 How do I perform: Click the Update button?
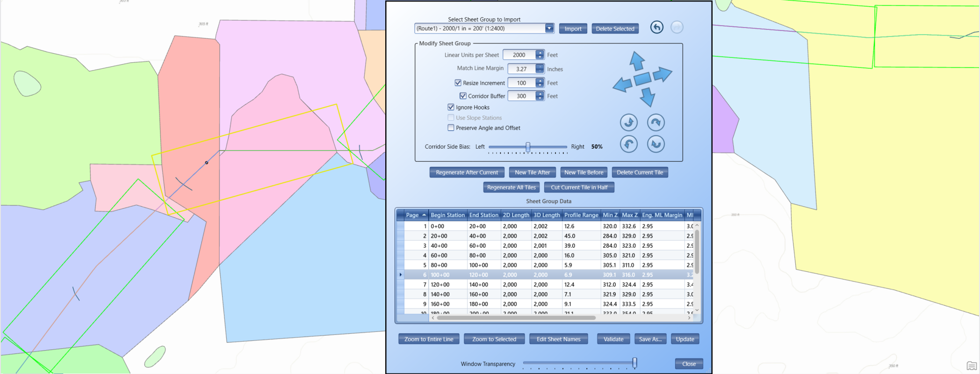(x=685, y=339)
